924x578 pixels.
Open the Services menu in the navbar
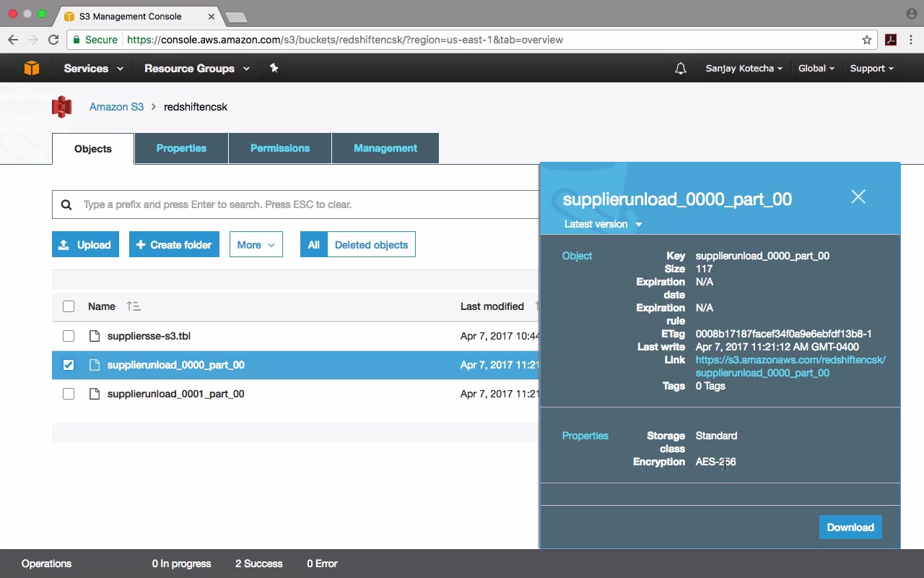[x=93, y=69]
